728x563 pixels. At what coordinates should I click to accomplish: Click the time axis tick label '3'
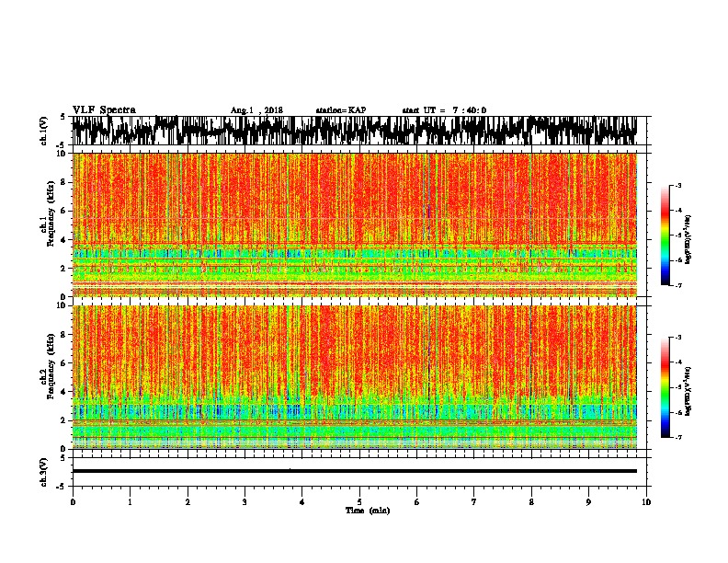[245, 502]
